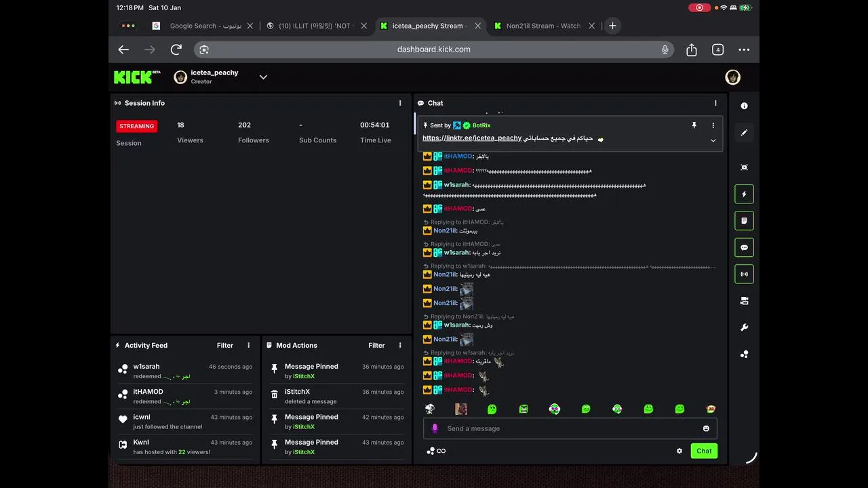Click the pencil edit icon in sidebar

tap(744, 133)
